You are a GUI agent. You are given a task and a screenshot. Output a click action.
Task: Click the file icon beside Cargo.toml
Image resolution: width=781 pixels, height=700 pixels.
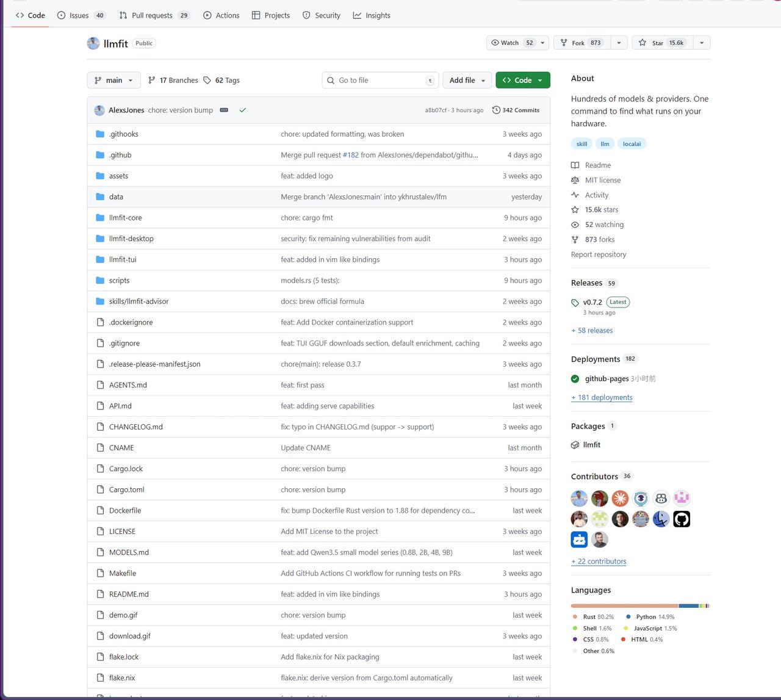[100, 489]
